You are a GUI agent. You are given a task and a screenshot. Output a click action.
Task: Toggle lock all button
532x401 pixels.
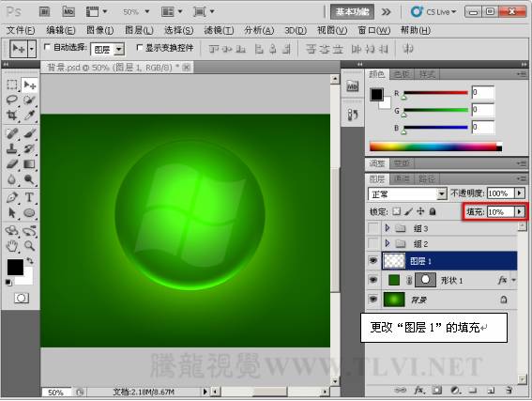[433, 211]
